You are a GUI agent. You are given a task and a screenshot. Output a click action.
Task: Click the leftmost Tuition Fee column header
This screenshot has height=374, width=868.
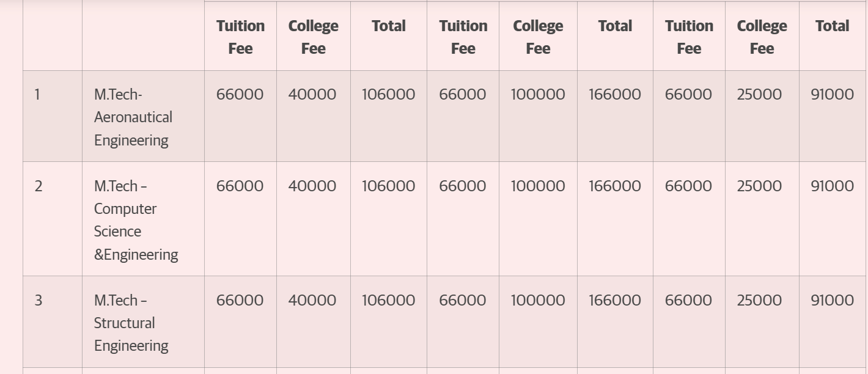240,37
